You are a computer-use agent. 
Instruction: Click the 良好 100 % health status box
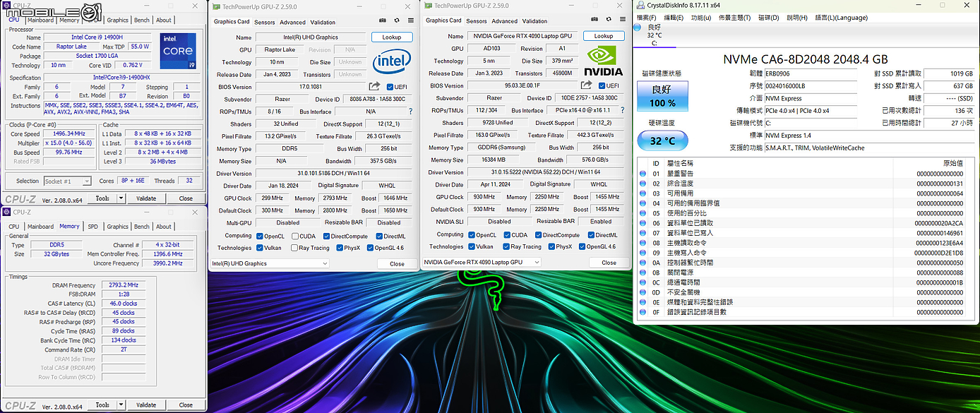662,97
